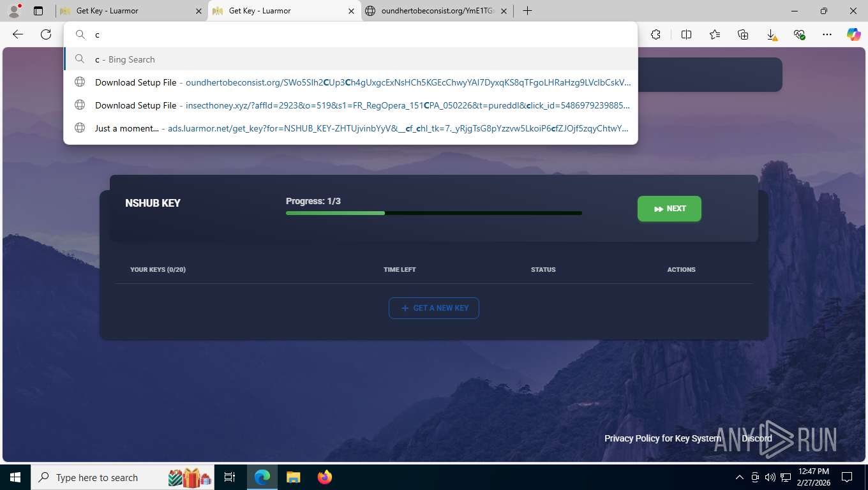Open Copilot icon in toolbar
Viewport: 868px width, 490px height.
854,34
